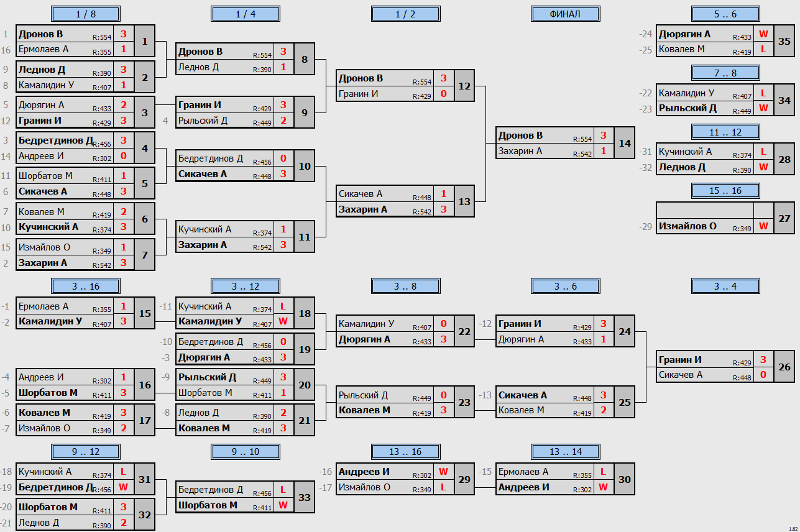Click match box 11 beside Кучинский А and Захарин А
The height and width of the screenshot is (532, 800).
pos(305,237)
